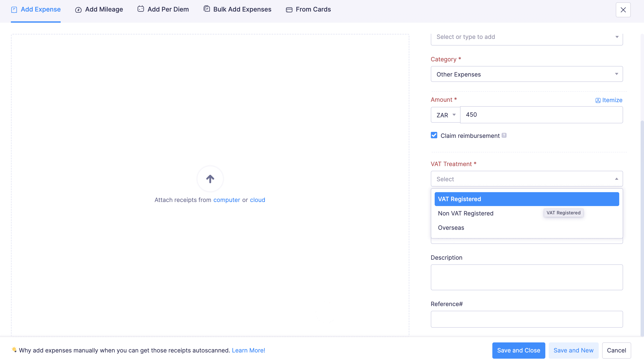The image size is (644, 364).
Task: Click the upload arrow receipt icon
Action: 210,179
